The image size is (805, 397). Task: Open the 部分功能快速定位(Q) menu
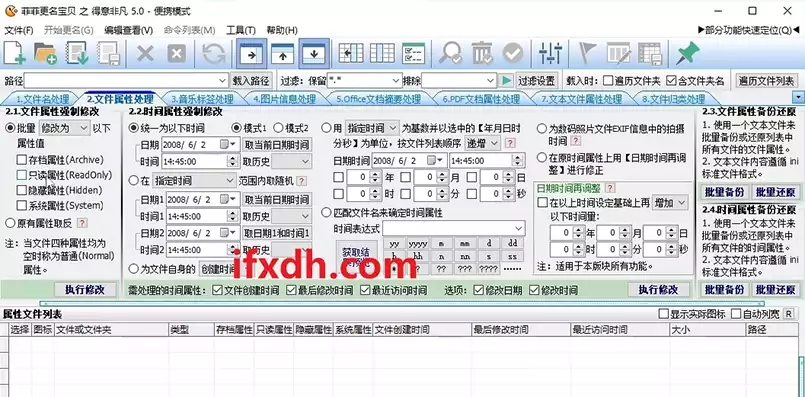click(749, 30)
